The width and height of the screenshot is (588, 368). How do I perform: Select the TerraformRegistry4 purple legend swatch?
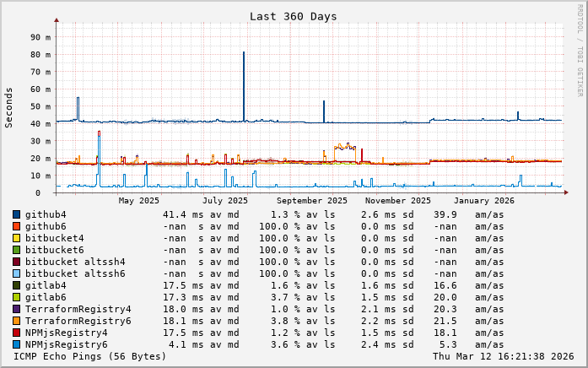point(16,309)
